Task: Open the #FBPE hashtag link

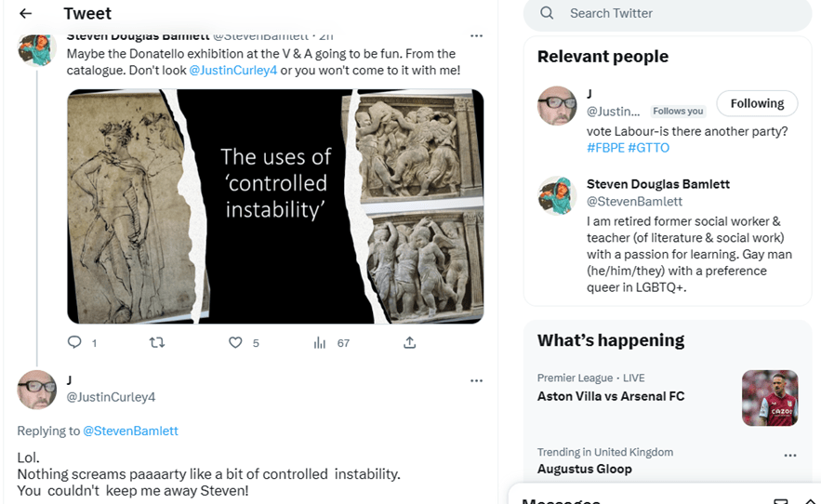Action: pos(604,148)
